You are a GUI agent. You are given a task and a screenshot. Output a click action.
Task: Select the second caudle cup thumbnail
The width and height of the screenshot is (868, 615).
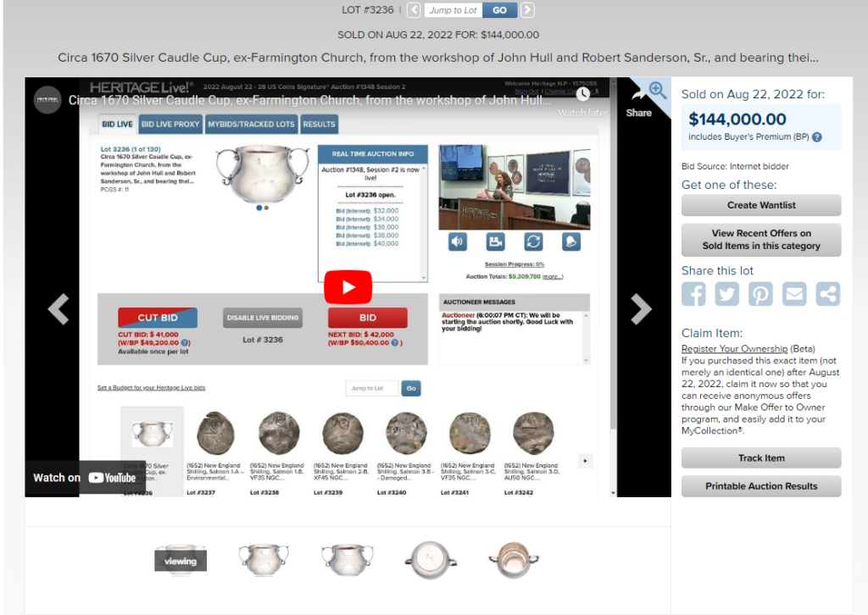tap(264, 560)
